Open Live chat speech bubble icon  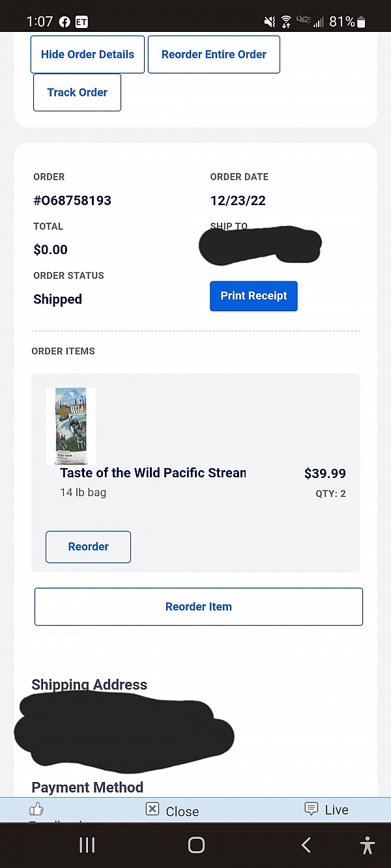point(311,809)
